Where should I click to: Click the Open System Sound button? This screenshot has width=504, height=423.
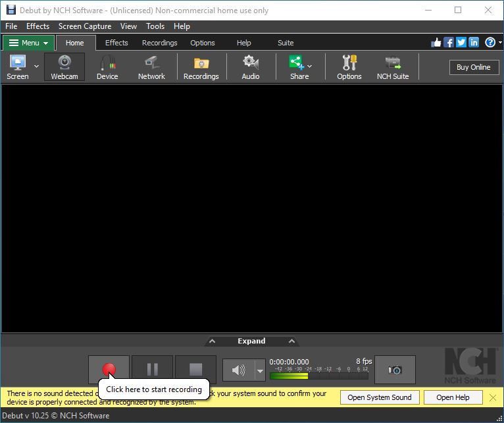(380, 397)
